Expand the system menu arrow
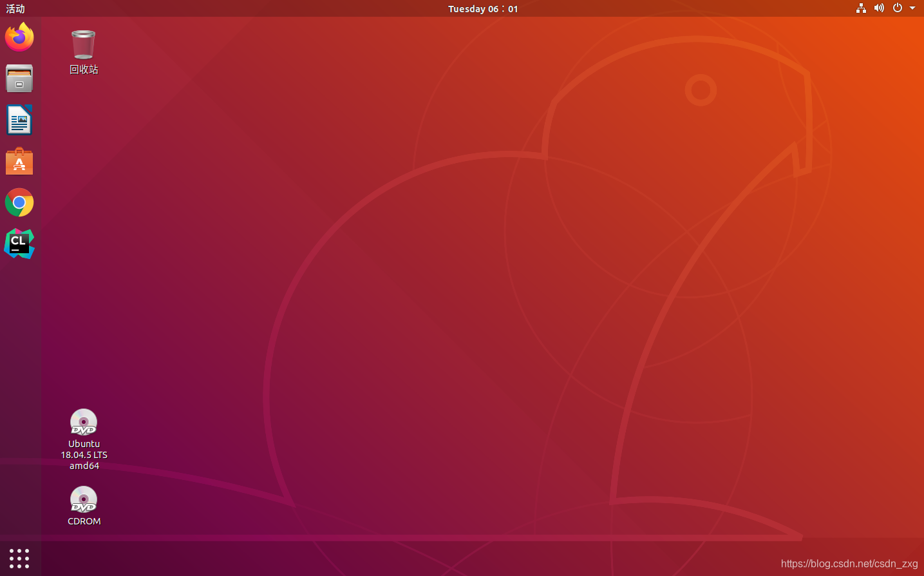924x576 pixels. (x=912, y=8)
